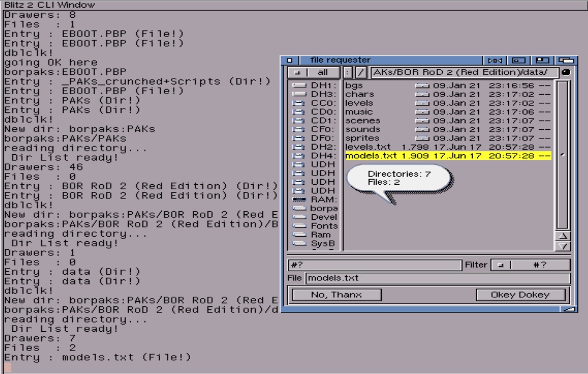Cancel with the 'No, Thanx' button
Screen dimensions: 588x374
click(332, 295)
